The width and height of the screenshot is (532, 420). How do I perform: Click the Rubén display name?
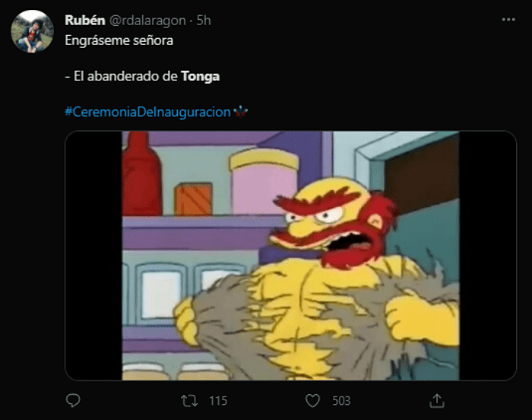click(85, 21)
